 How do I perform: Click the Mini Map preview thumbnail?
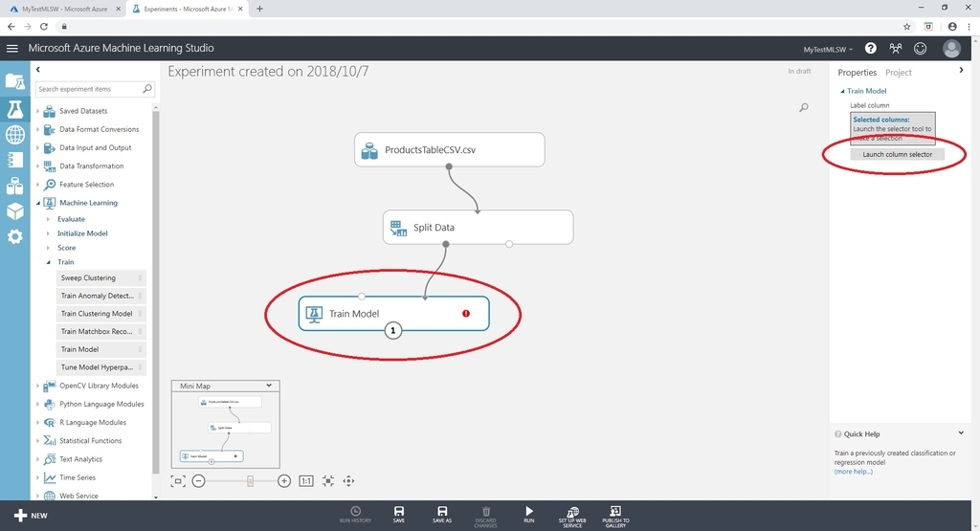click(226, 430)
